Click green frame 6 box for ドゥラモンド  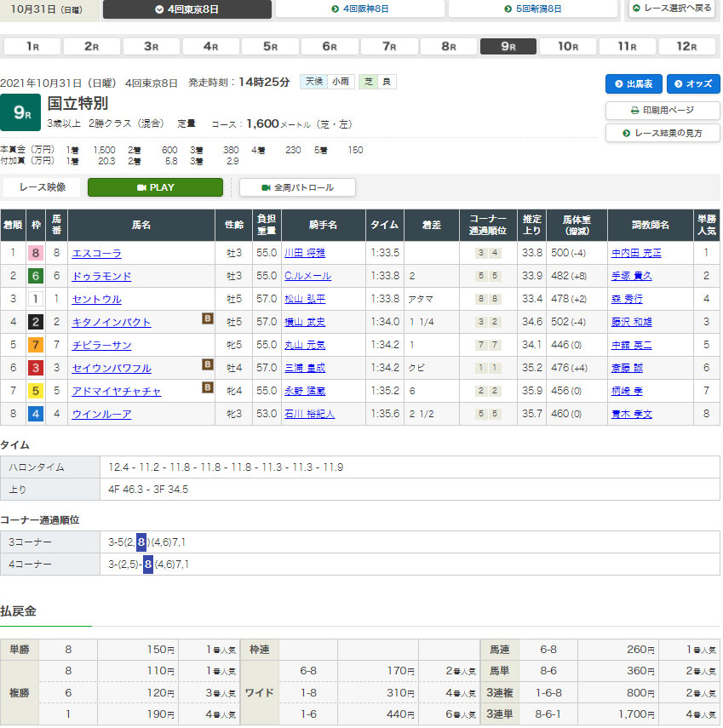click(35, 276)
